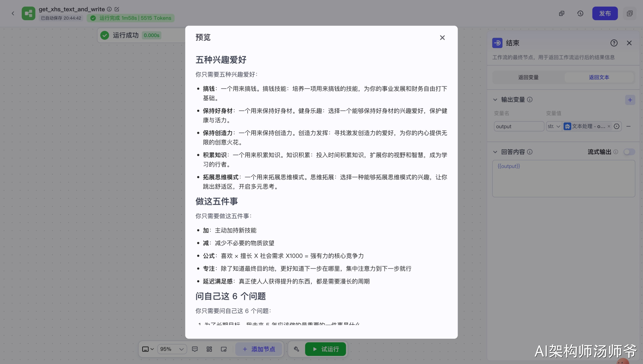Select the 返回文本 tab

(x=599, y=77)
